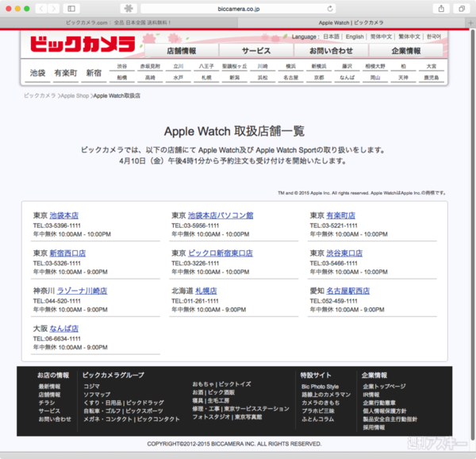Click the ビックカメラ red logo
476x459 pixels.
pos(83,44)
